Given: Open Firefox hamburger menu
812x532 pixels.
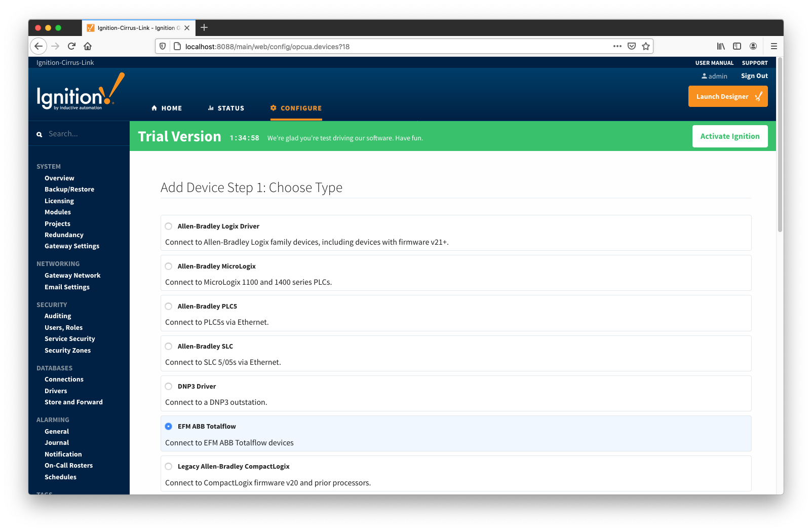Looking at the screenshot, I should pos(774,46).
